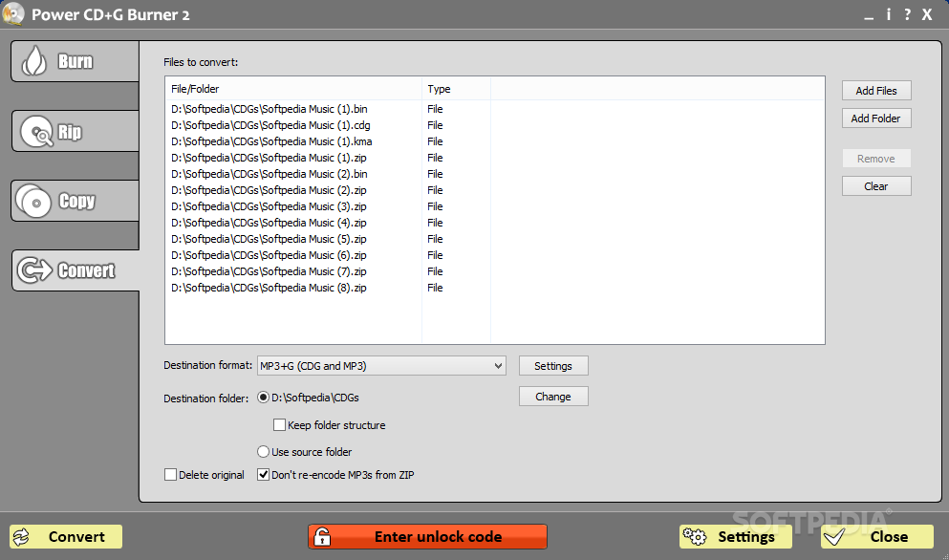Select the D:\Softpedia\CDGs destination radio button
This screenshot has height=560, width=949.
pos(263,398)
